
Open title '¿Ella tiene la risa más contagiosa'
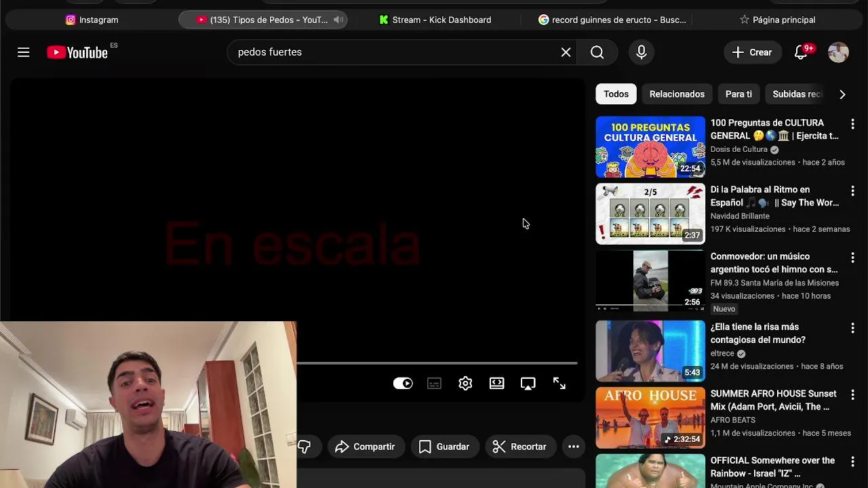(758, 333)
